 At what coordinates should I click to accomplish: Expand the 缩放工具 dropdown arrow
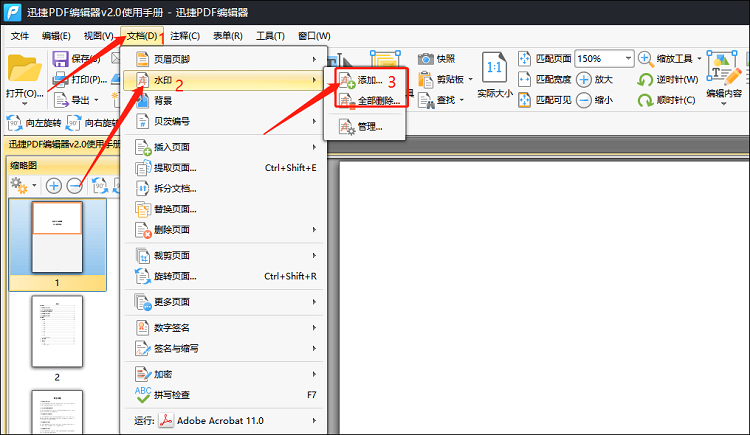click(699, 58)
